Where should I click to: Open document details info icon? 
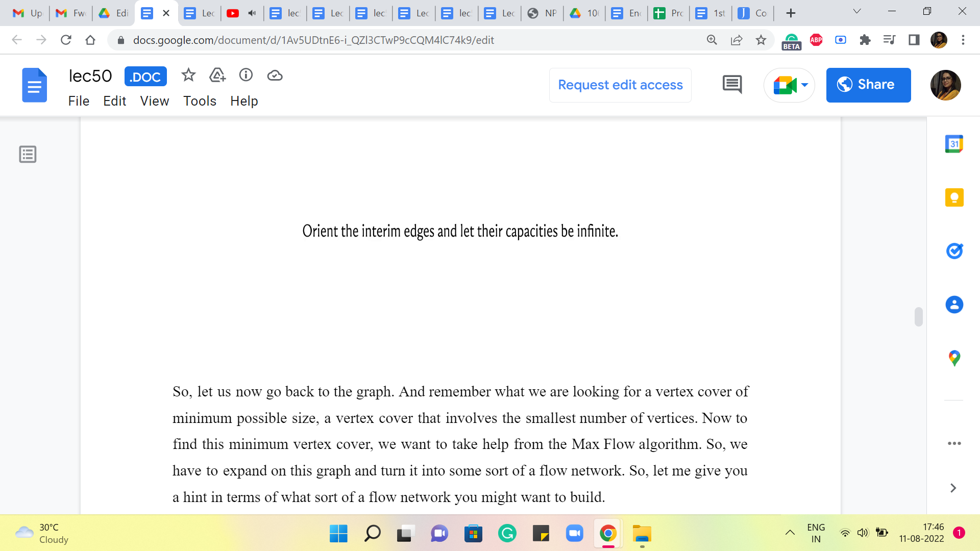[246, 76]
